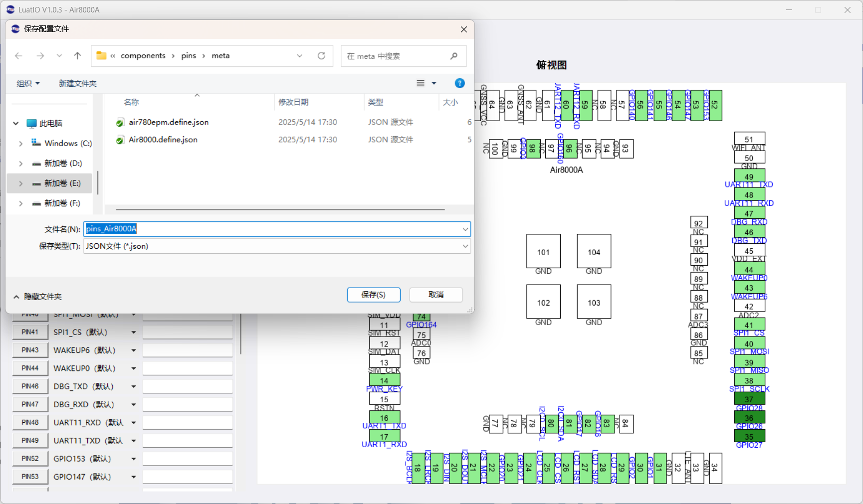Screen dimensions: 863x504
Task: Close the save config dialog
Action: tap(464, 29)
